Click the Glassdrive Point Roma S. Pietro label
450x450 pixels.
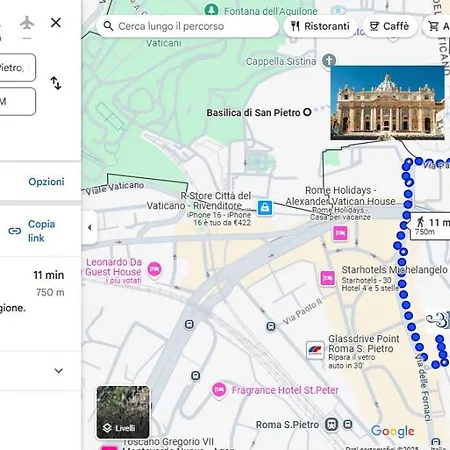click(x=364, y=344)
